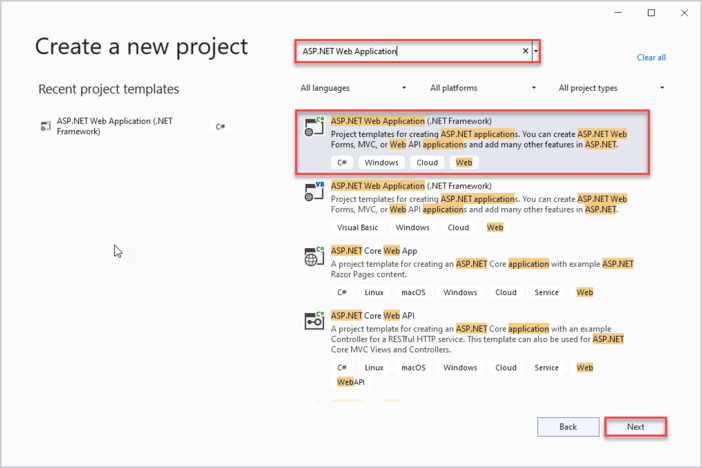This screenshot has width=702, height=468.
Task: Expand the search history dropdown arrow
Action: (x=537, y=51)
